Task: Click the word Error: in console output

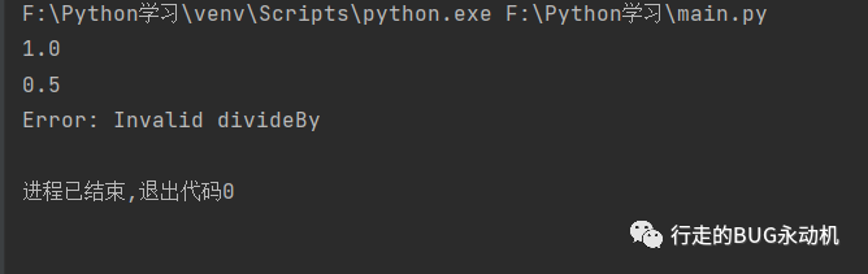Action: pos(60,120)
